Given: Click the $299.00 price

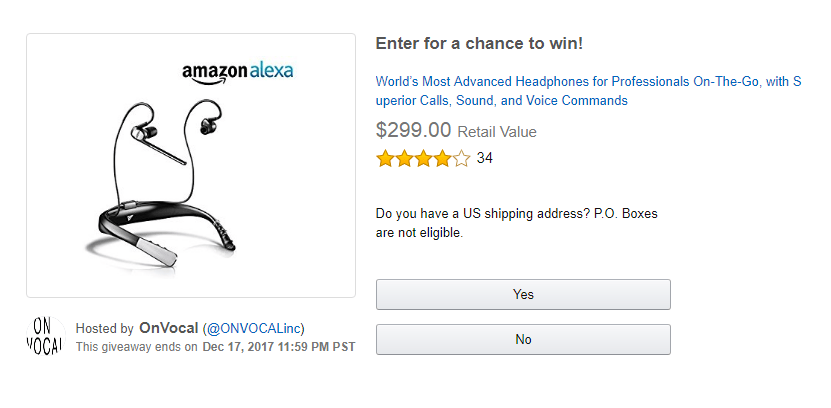Looking at the screenshot, I should pyautogui.click(x=413, y=130).
